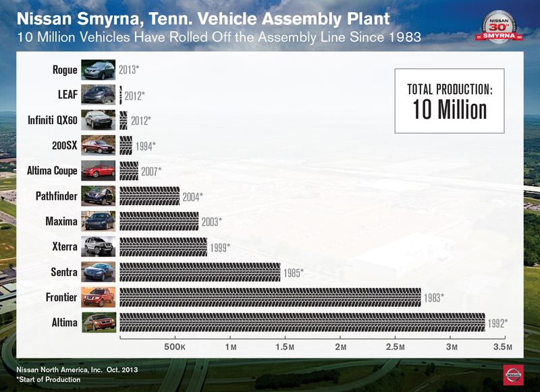This screenshot has width=540, height=392.
Task: Click the '3M' axis label
Action: (x=452, y=347)
